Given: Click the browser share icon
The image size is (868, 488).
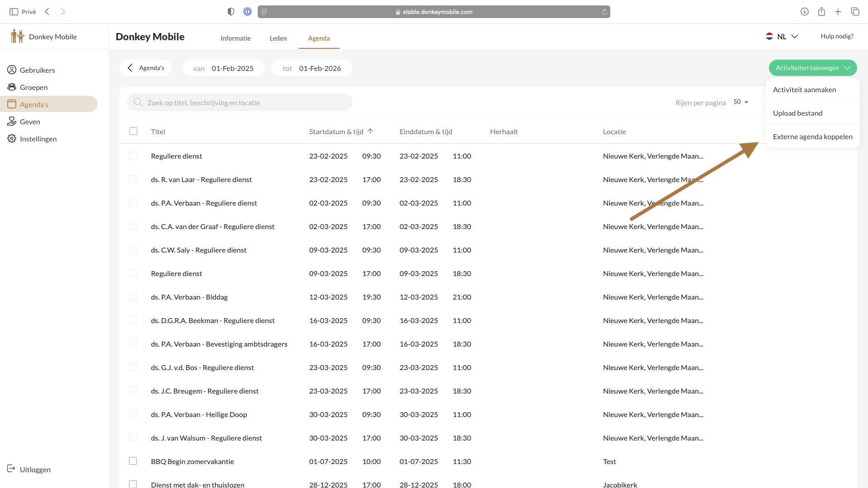Looking at the screenshot, I should click(x=821, y=12).
